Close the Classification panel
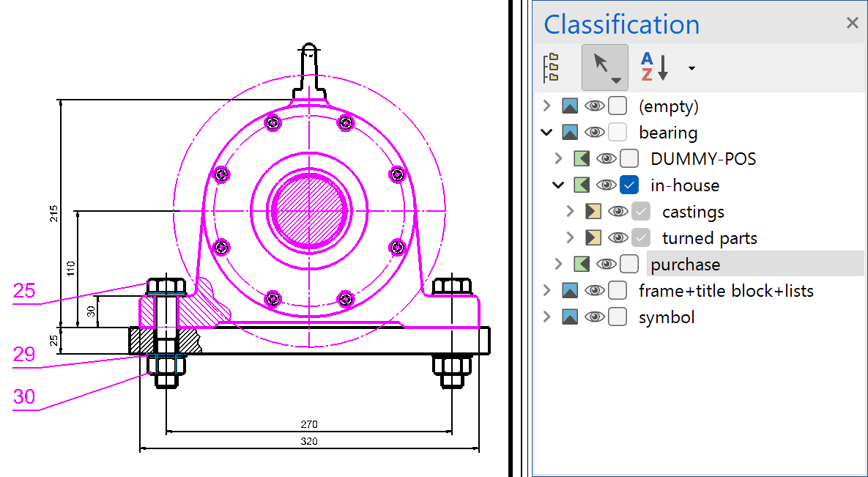The height and width of the screenshot is (477, 868). (x=852, y=23)
